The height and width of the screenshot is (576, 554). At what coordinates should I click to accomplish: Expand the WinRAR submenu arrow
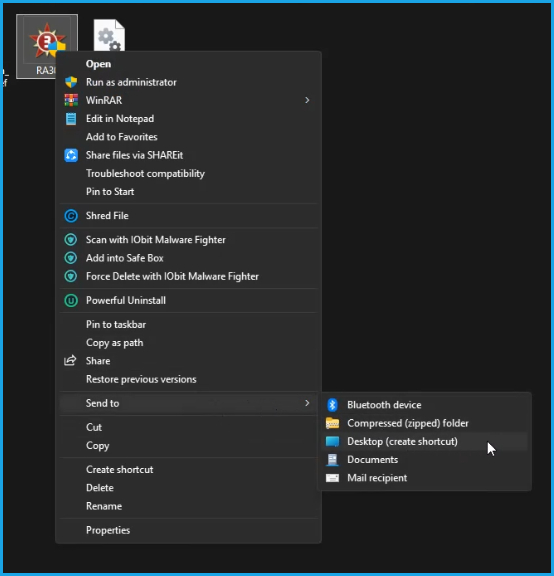point(307,100)
